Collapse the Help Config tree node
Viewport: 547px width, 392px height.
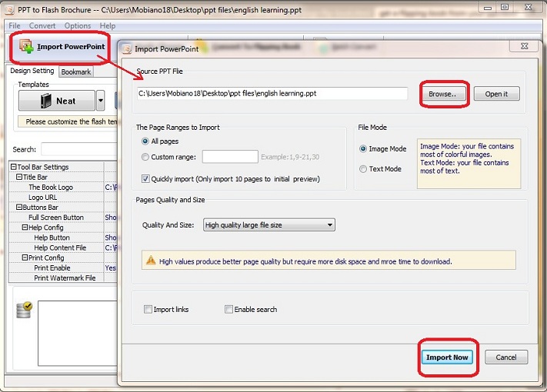pyautogui.click(x=25, y=228)
